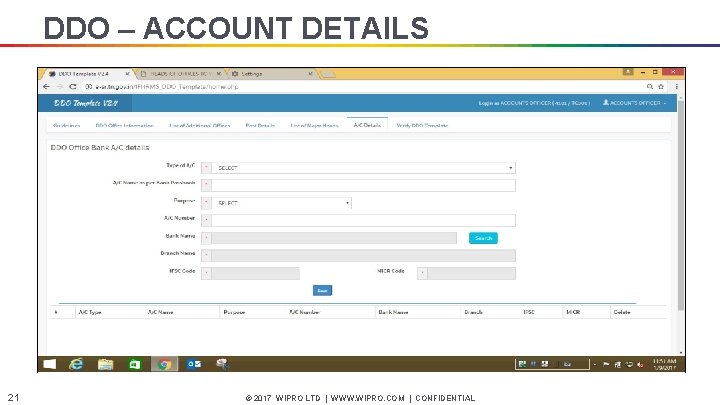This screenshot has width=720, height=405.
Task: Open the Windows Start button
Action: pos(49,364)
